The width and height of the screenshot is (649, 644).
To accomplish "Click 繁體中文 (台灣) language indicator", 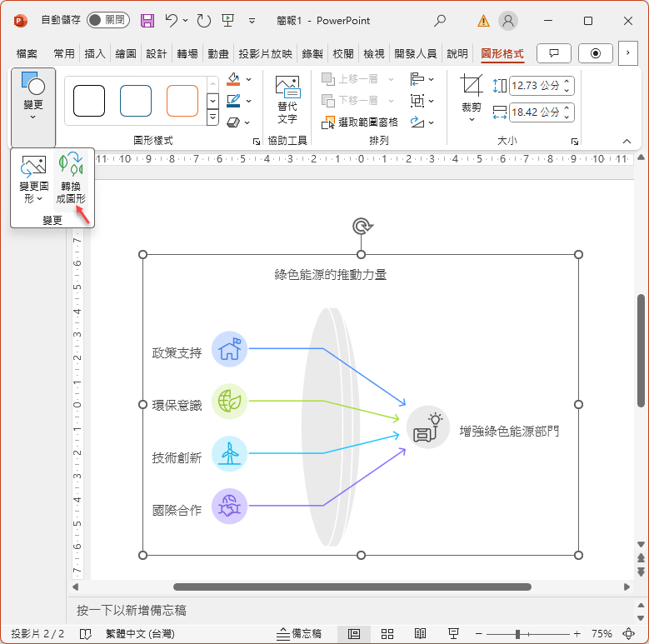I will pos(140,634).
